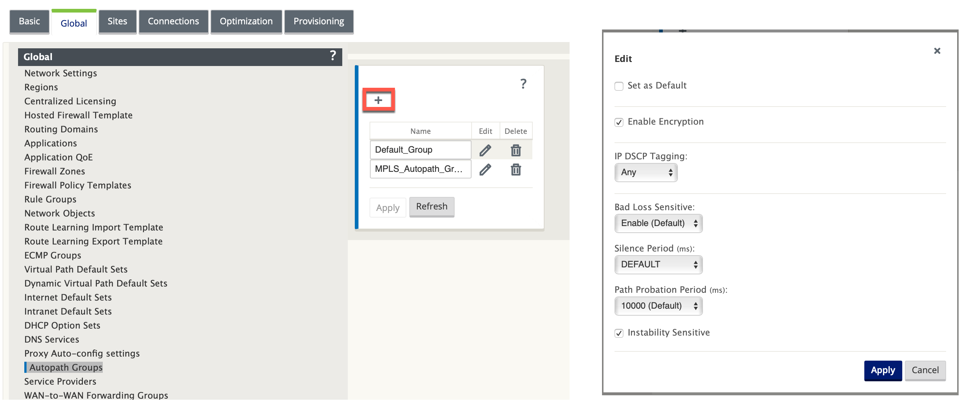Click the Default_Group name field

tap(420, 150)
